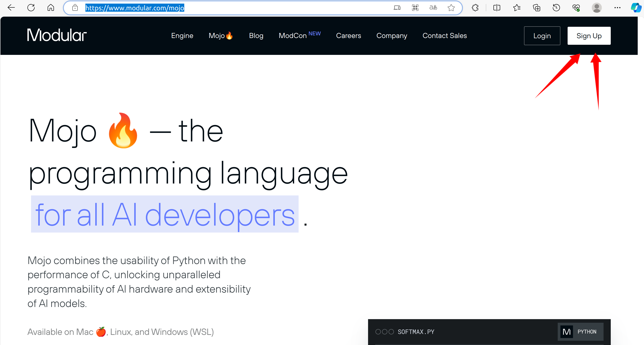Image resolution: width=644 pixels, height=345 pixels.
Task: Open the Blog navigation item
Action: point(256,36)
